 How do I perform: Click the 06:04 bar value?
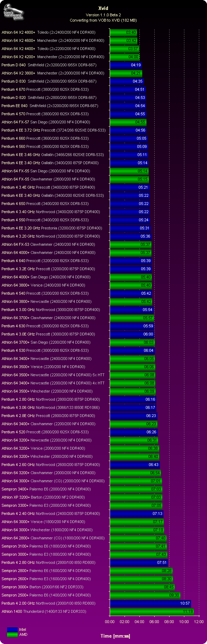tap(149, 350)
